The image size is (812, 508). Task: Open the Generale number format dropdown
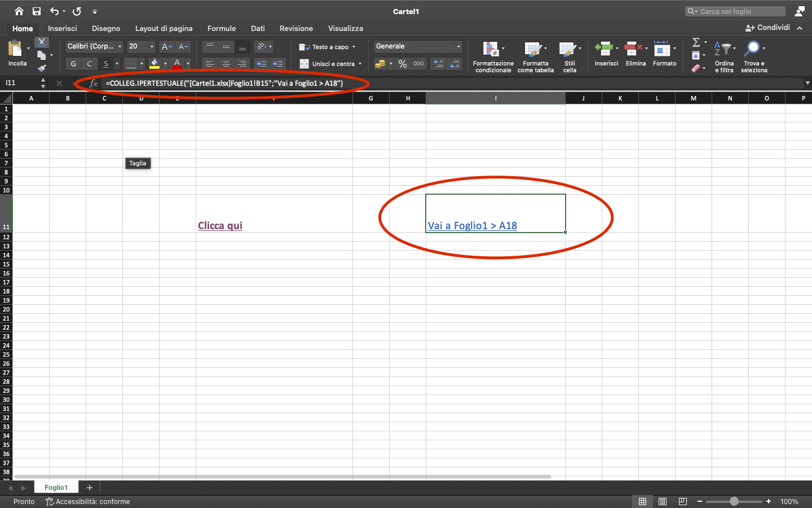click(x=417, y=46)
